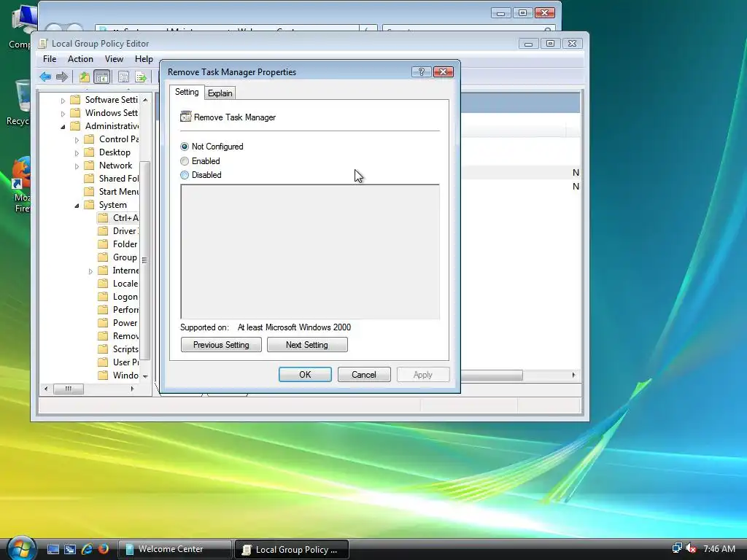Click the taskbar clock showing 7:46 AM
This screenshot has width=747, height=560.
tap(719, 548)
